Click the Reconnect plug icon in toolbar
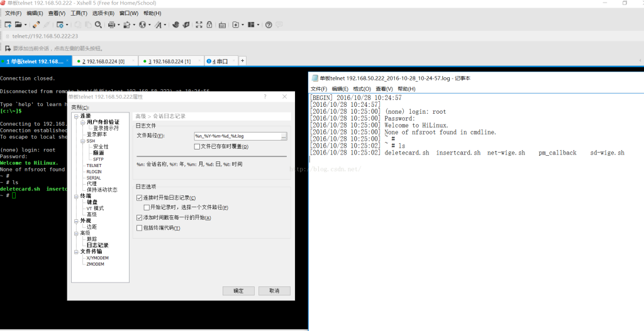The width and height of the screenshot is (644, 331). tap(36, 24)
